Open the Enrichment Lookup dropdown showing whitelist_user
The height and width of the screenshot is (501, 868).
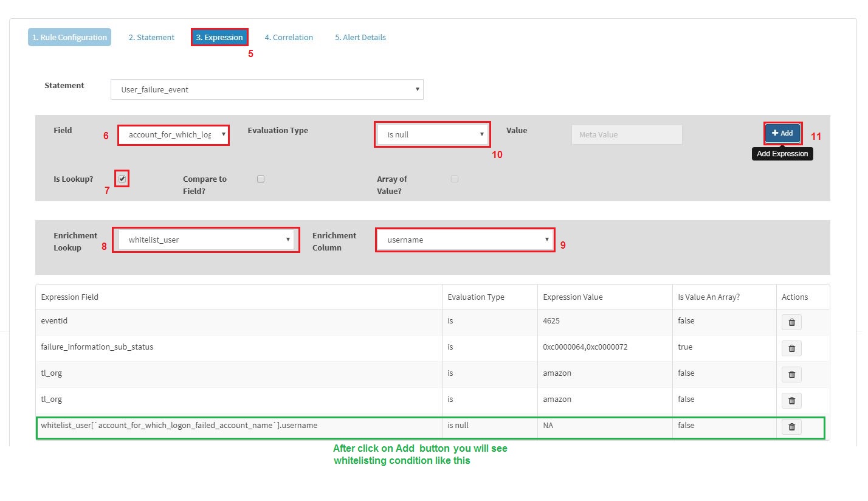[x=206, y=240]
